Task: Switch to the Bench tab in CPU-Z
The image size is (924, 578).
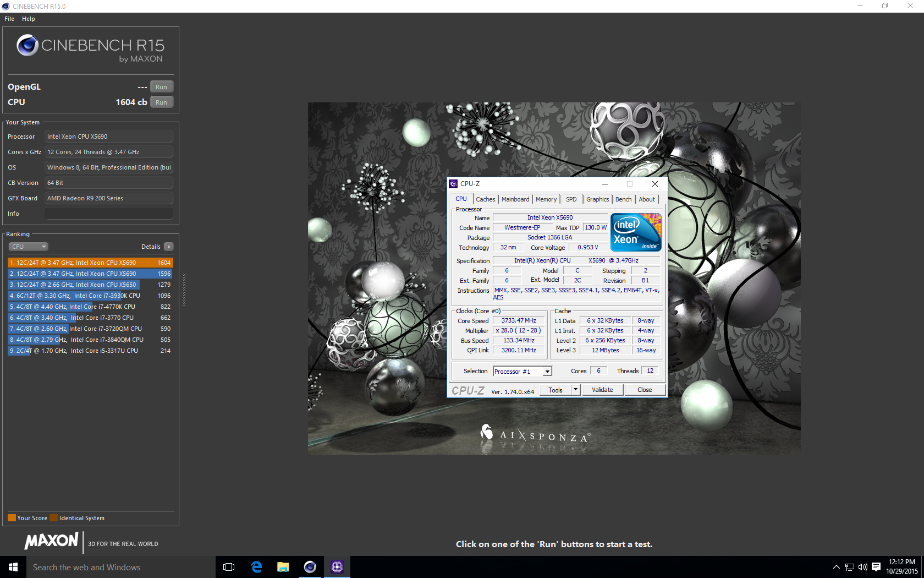Action: point(624,199)
